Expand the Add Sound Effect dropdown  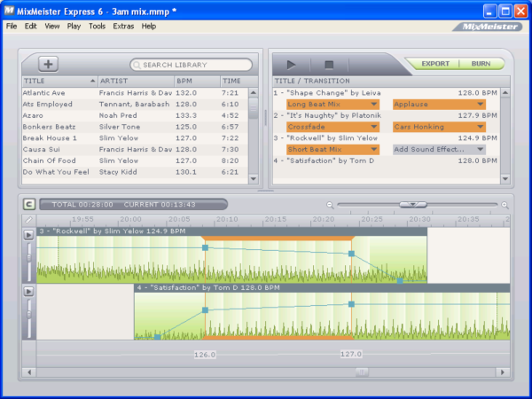tap(439, 149)
